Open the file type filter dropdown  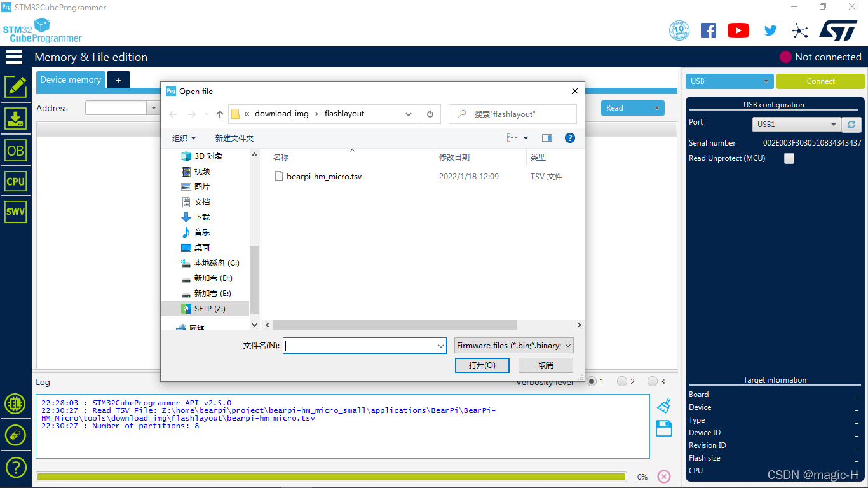pos(514,346)
